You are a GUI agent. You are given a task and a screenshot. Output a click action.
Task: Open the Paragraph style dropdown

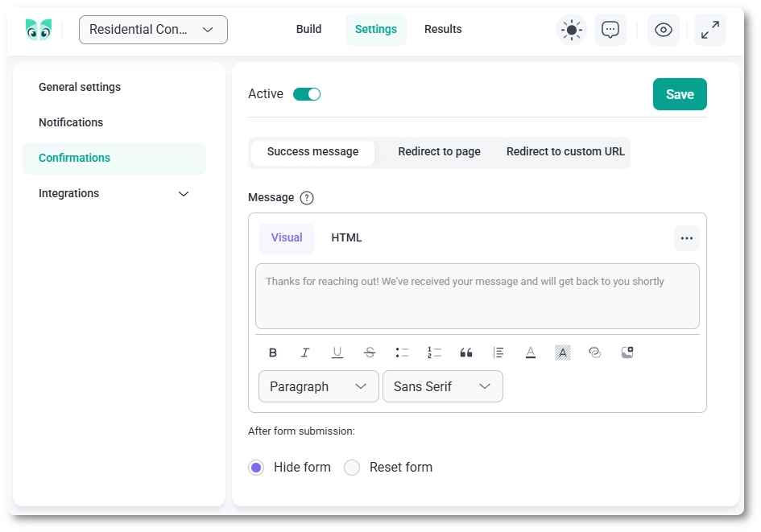coord(318,386)
